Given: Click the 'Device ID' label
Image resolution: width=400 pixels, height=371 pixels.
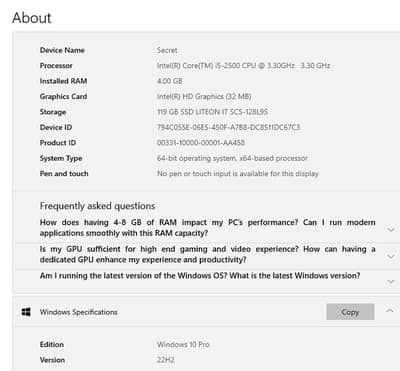Looking at the screenshot, I should point(56,127).
